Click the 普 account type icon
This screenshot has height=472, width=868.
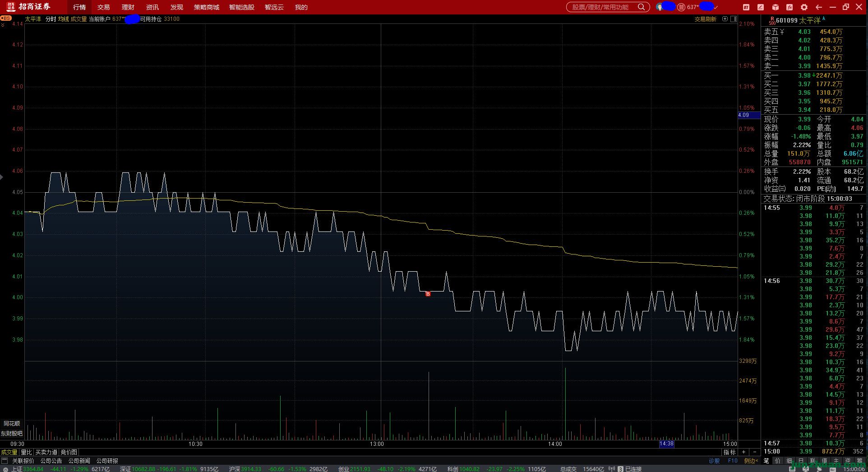click(x=681, y=7)
